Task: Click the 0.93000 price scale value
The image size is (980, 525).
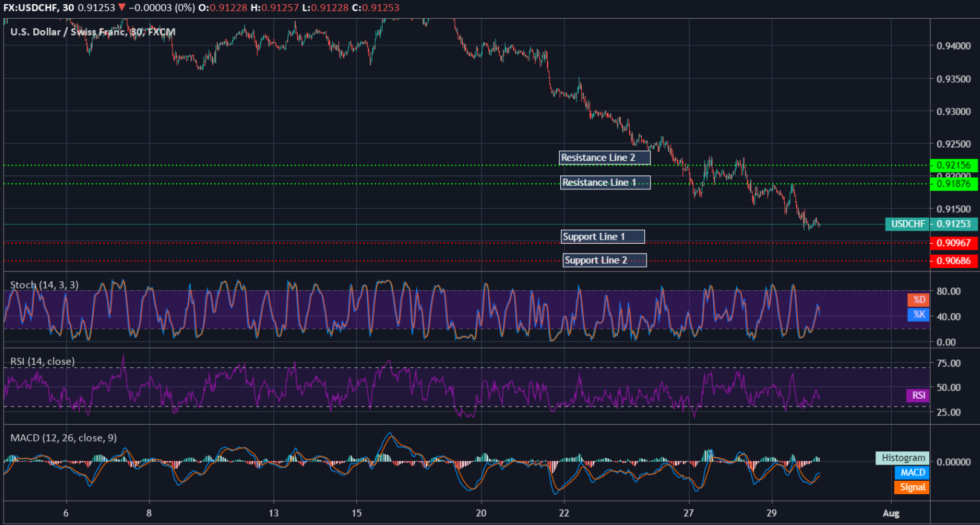Action: pyautogui.click(x=953, y=112)
